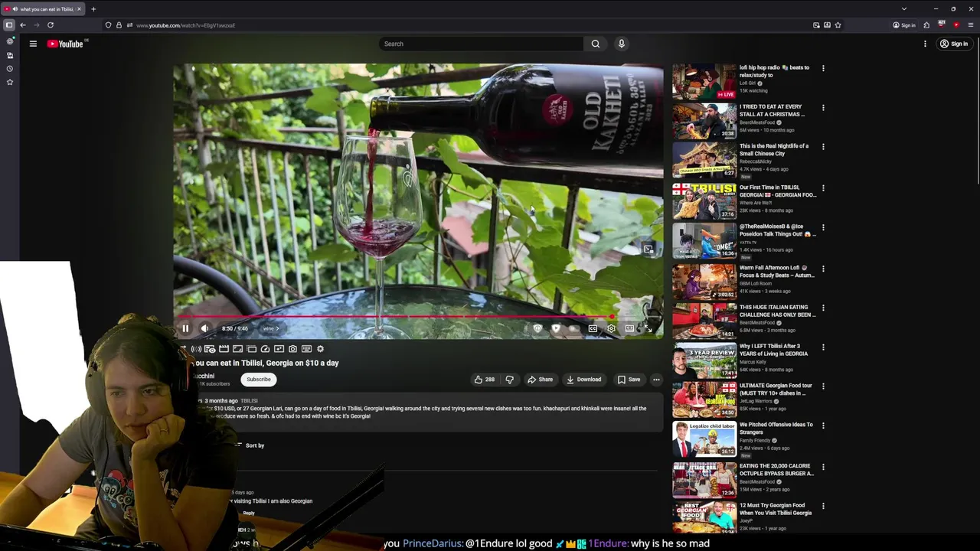Like the video with 288 likes
The width and height of the screenshot is (980, 551).
click(484, 380)
